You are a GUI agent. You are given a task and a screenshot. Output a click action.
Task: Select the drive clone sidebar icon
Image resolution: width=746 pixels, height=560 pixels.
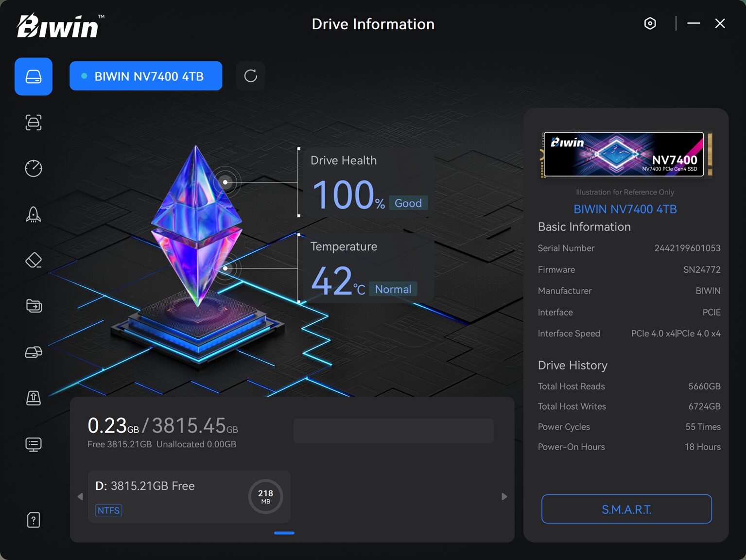[34, 352]
